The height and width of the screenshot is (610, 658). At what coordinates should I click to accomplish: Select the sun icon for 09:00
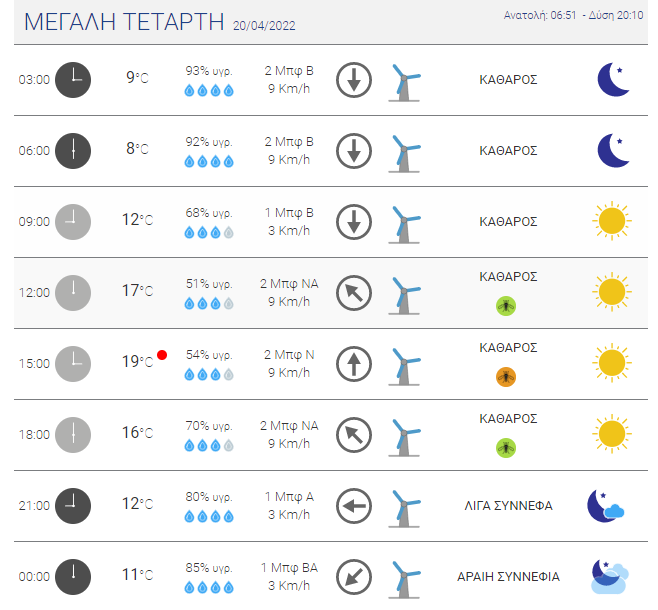[x=612, y=221]
